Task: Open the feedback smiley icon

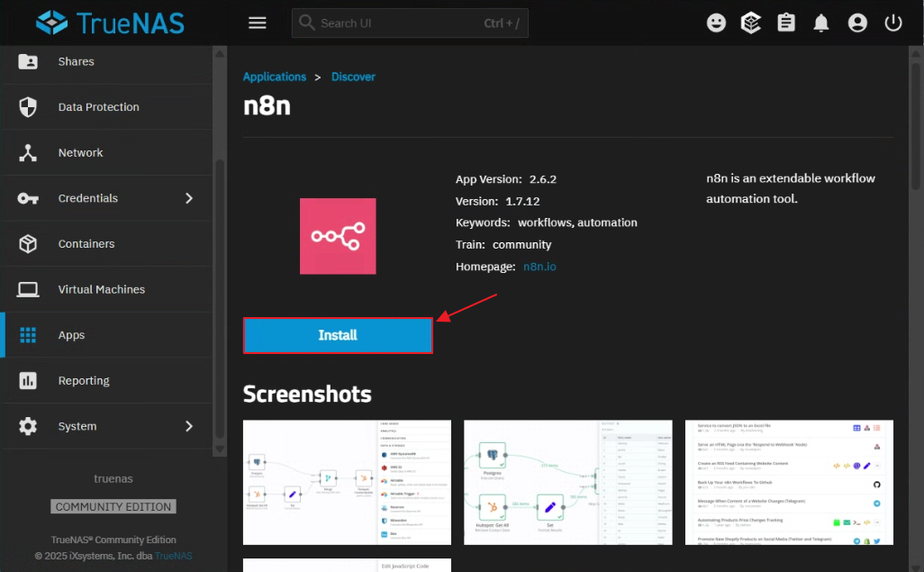Action: pyautogui.click(x=716, y=23)
